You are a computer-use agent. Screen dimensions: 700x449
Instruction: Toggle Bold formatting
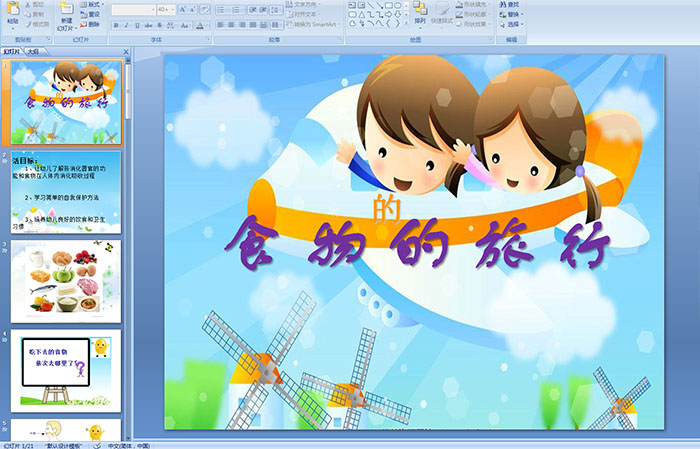[x=116, y=25]
